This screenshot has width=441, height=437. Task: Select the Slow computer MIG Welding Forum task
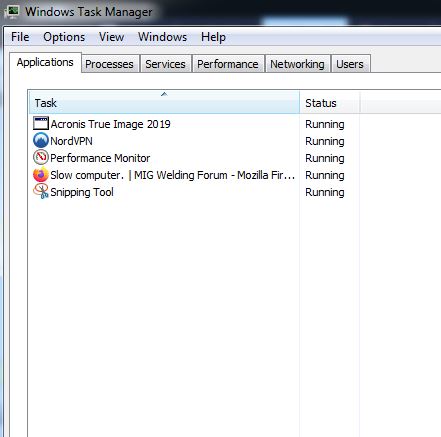172,175
